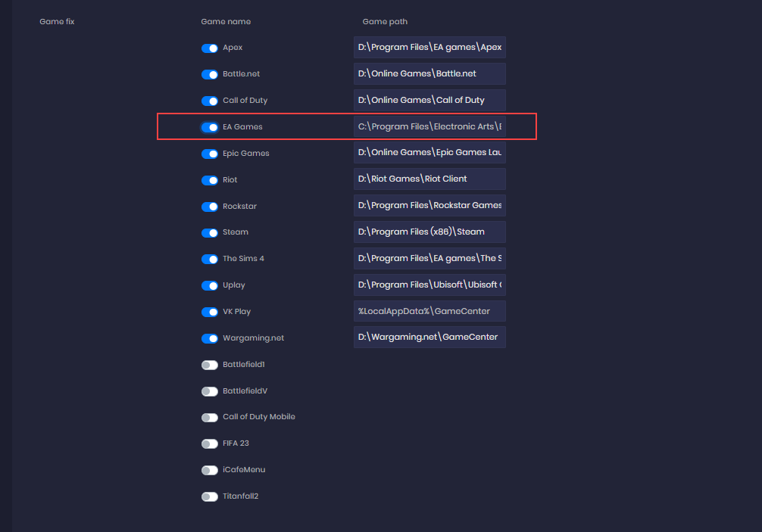Disable the Epic Games toggle
The width and height of the screenshot is (762, 532).
click(x=209, y=154)
